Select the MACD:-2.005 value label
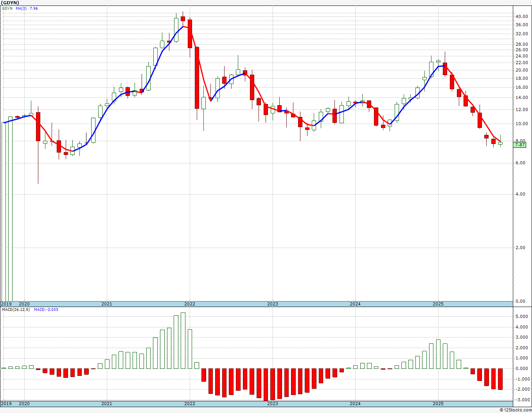 coord(46,310)
